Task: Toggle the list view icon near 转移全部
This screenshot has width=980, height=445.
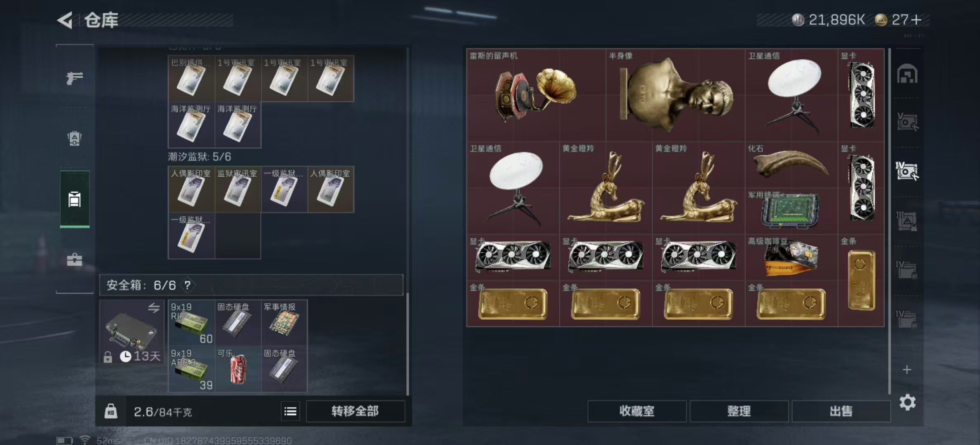Action: click(290, 411)
